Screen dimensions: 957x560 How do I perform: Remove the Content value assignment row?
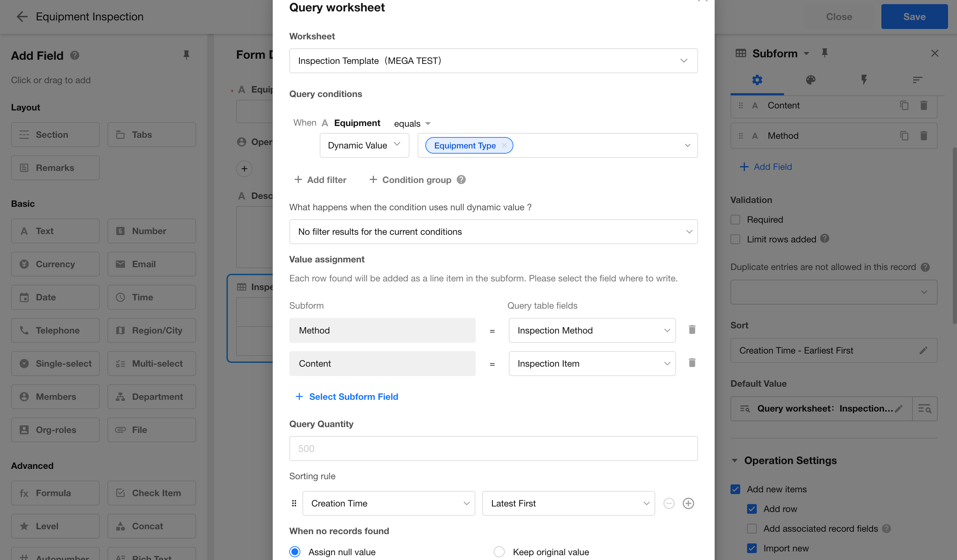click(692, 363)
